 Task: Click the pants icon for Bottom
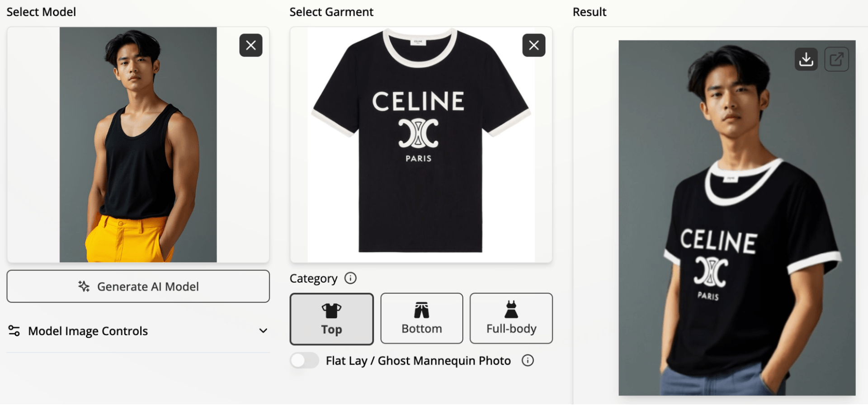(x=421, y=310)
